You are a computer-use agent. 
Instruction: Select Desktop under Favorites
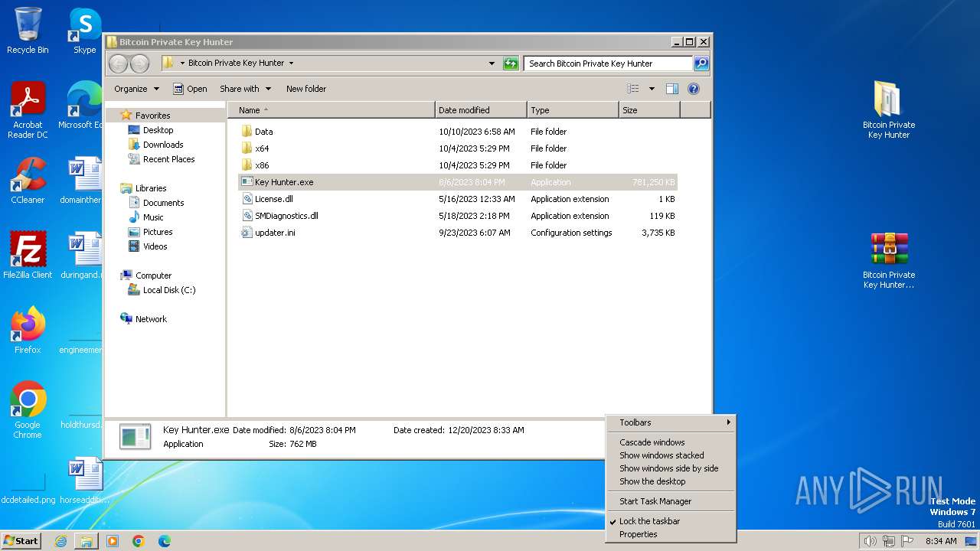(x=158, y=130)
